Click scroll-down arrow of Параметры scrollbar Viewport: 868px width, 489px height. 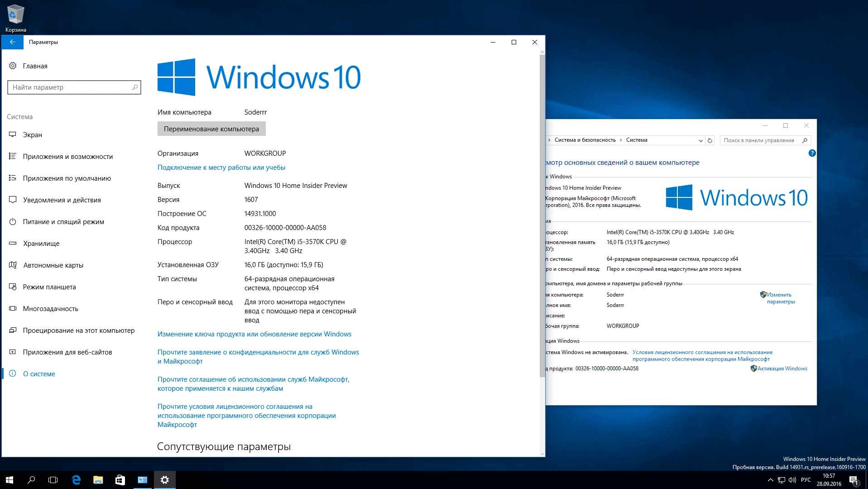[x=542, y=454]
